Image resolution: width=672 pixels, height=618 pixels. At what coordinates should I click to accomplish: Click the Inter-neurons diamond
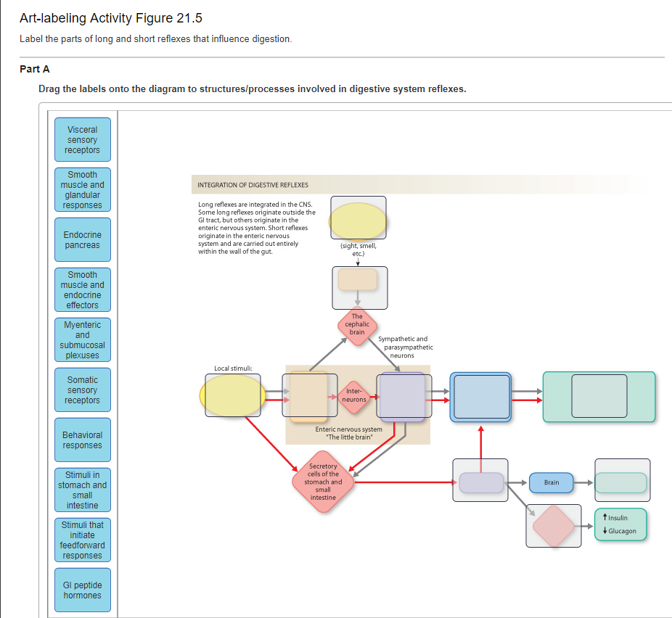(x=353, y=397)
